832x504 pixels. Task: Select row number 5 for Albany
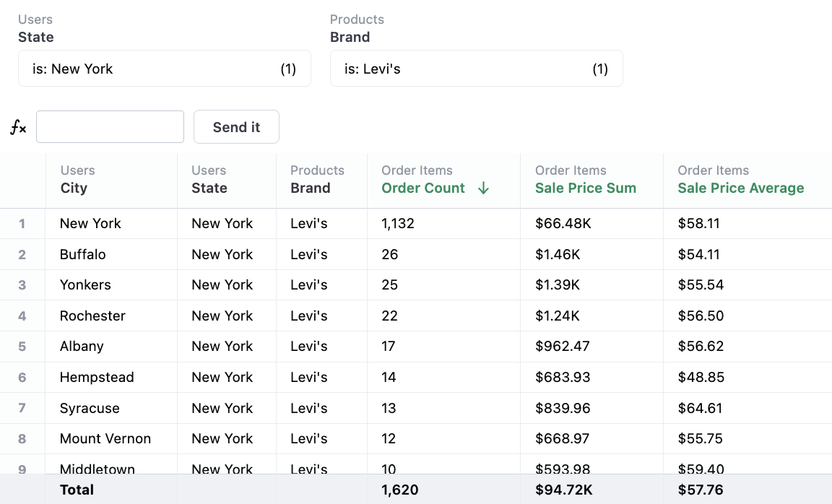22,347
